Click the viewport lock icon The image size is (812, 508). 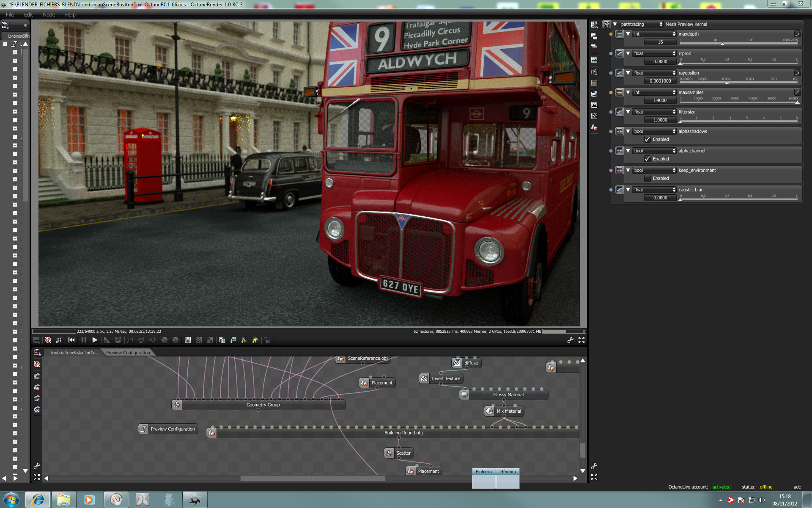coord(267,340)
